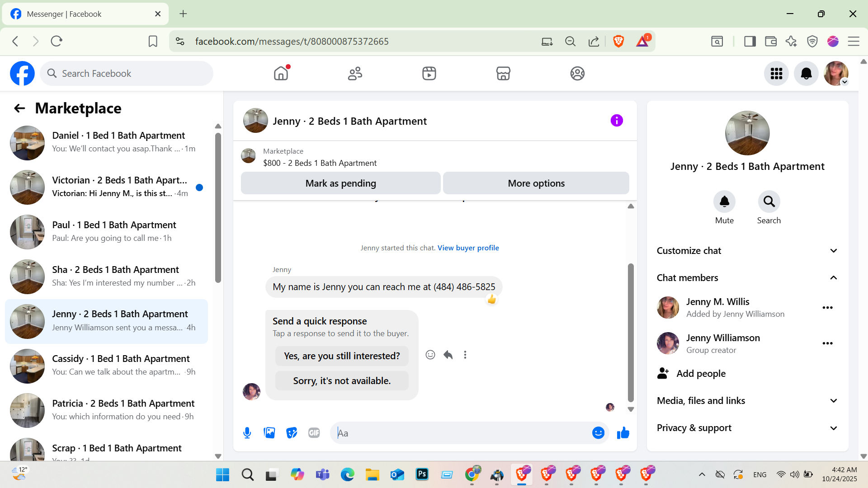The width and height of the screenshot is (868, 488).
Task: Open the Groups icon in top navigation
Action: tap(577, 73)
